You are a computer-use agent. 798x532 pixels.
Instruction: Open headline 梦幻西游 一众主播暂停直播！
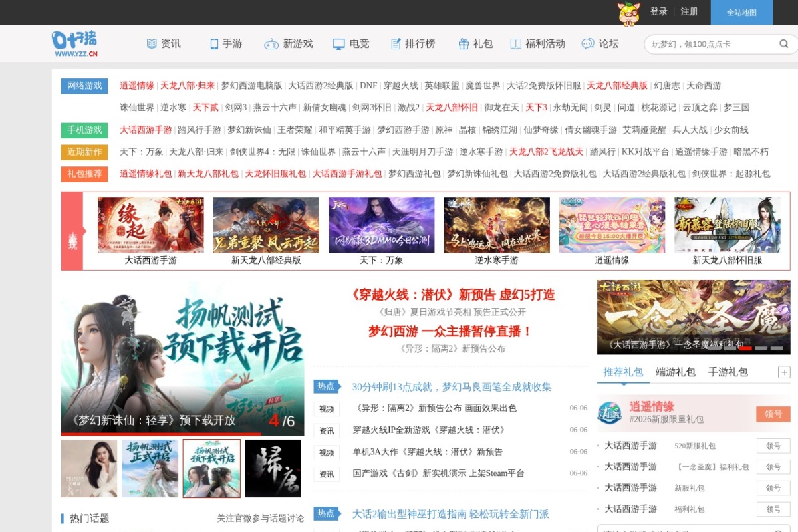pos(450,331)
